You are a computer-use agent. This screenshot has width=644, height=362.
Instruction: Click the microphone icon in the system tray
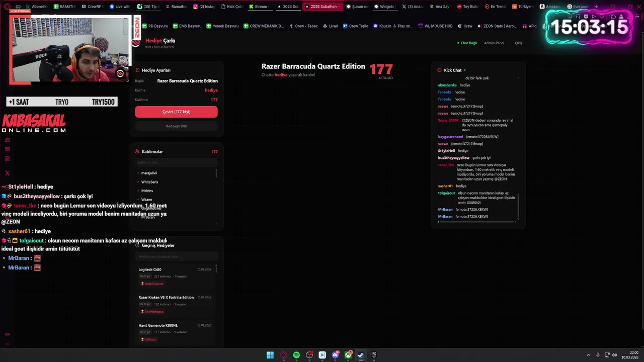coord(598,355)
